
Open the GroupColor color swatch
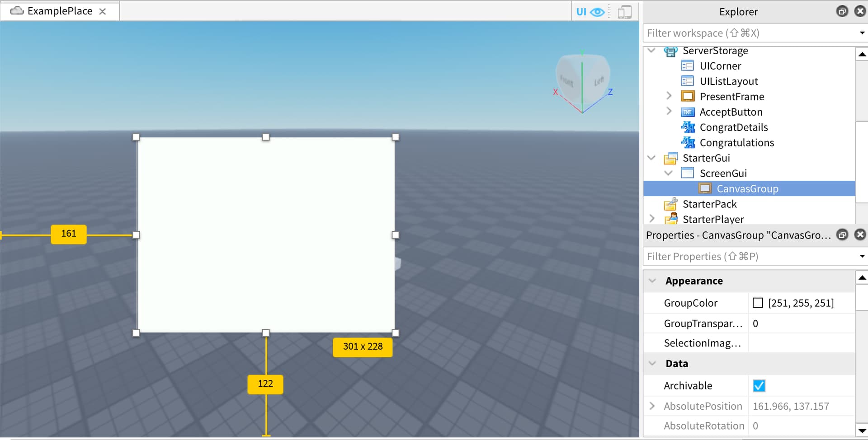click(x=758, y=303)
